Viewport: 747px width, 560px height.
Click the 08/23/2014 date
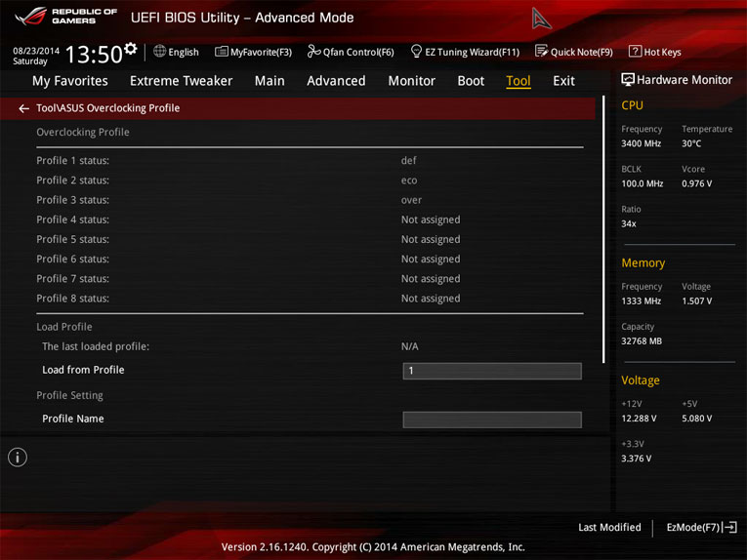tap(36, 51)
